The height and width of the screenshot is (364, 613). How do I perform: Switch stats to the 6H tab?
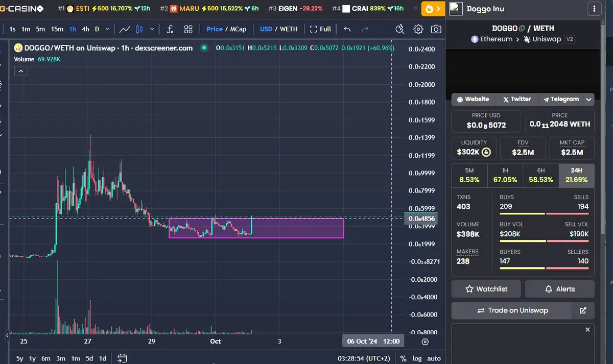click(x=541, y=175)
